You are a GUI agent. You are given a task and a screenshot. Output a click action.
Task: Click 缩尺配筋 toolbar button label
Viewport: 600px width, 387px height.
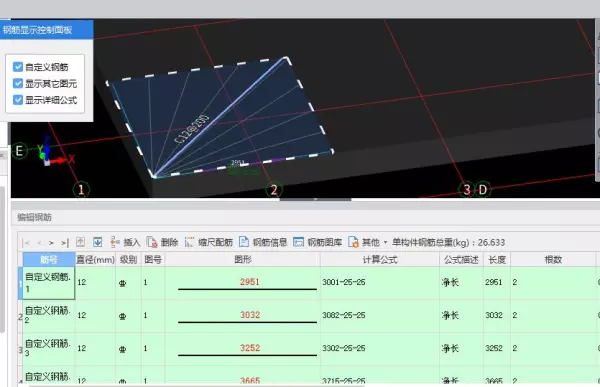(215, 242)
